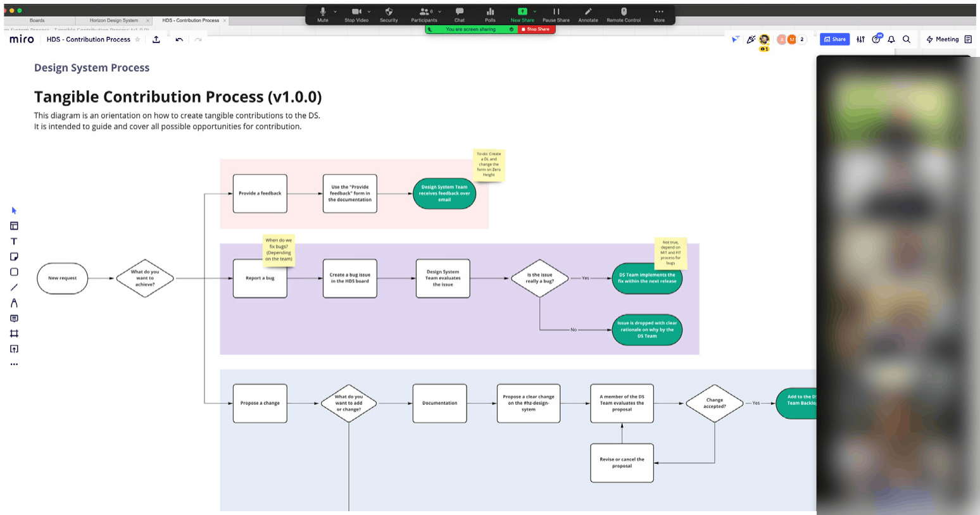Screen dimensions: 980x515
Task: Toggle Stop Video in the Zoom toolbar
Action: pyautogui.click(x=356, y=14)
